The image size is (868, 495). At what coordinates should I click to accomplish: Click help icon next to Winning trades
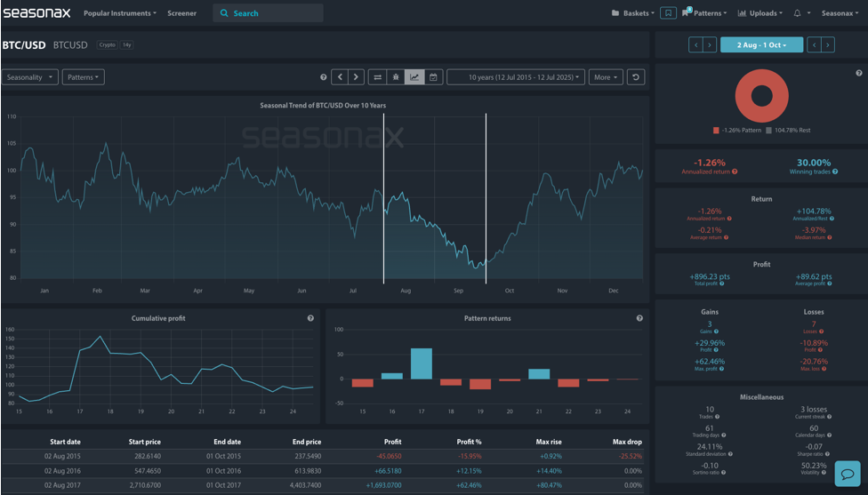pyautogui.click(x=835, y=172)
